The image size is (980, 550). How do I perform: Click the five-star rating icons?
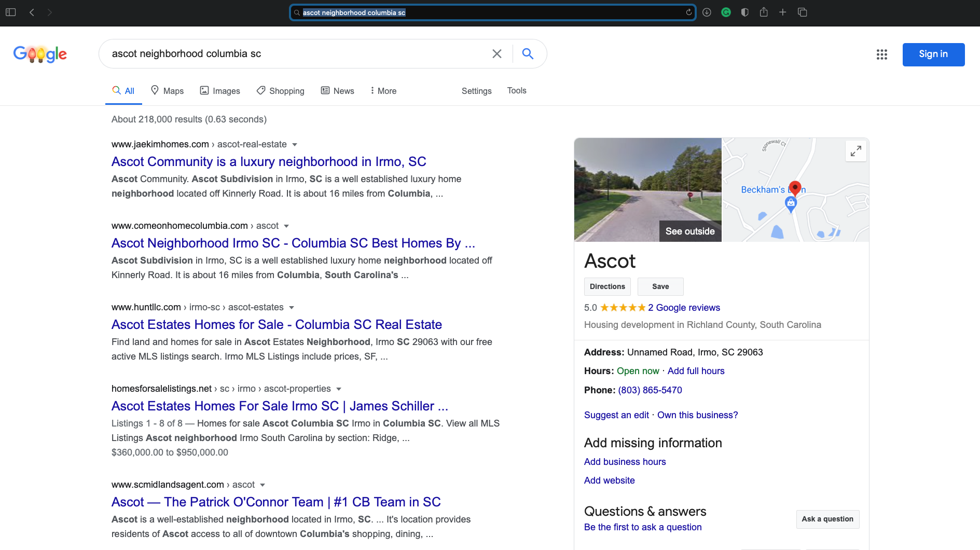pyautogui.click(x=623, y=308)
